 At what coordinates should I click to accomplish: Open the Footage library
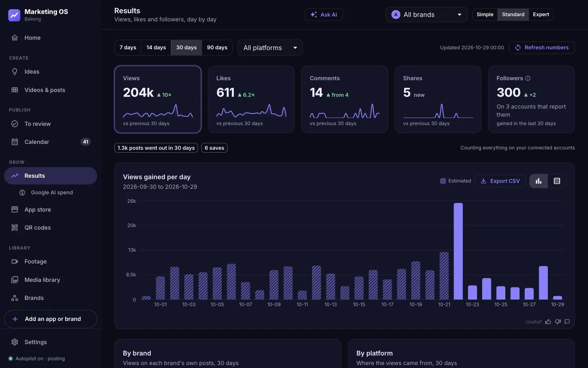51,262
